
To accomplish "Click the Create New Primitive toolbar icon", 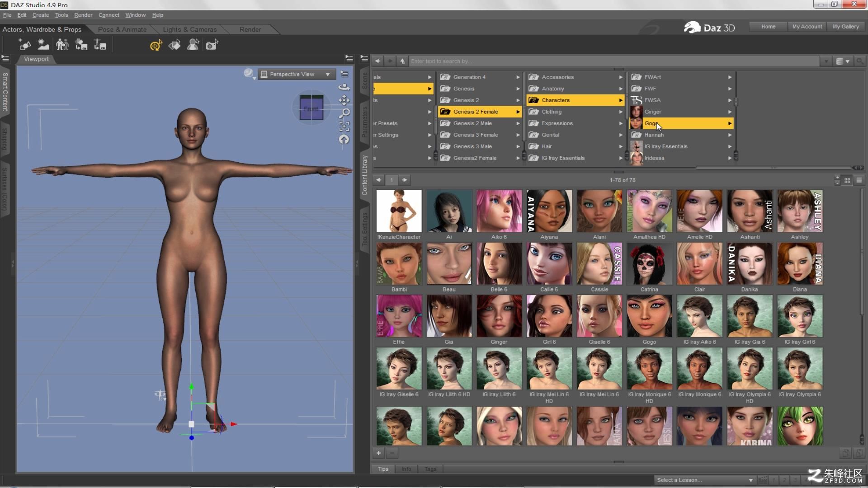I will point(24,44).
